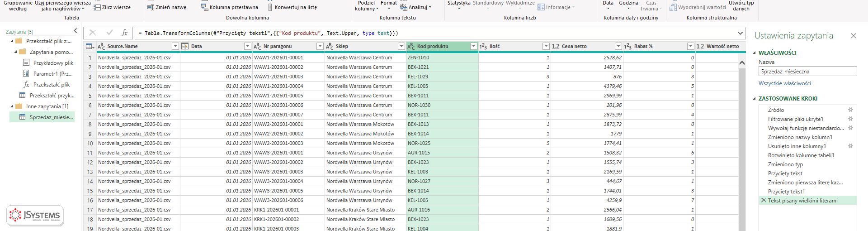Collapse the Zapytania pomocnicze folder

tap(16, 52)
